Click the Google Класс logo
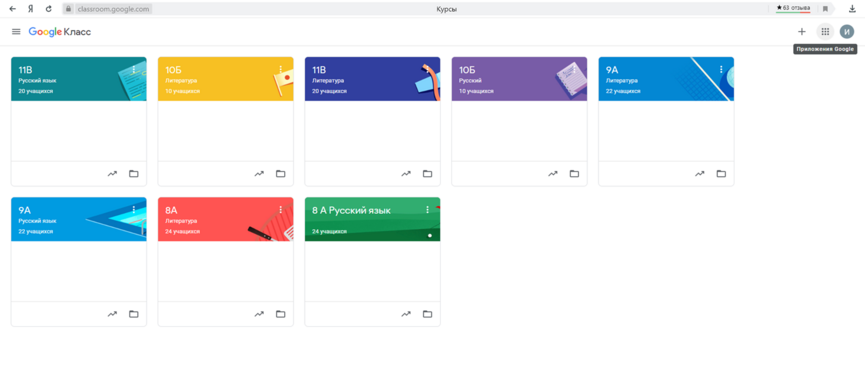The image size is (865, 382). 60,32
